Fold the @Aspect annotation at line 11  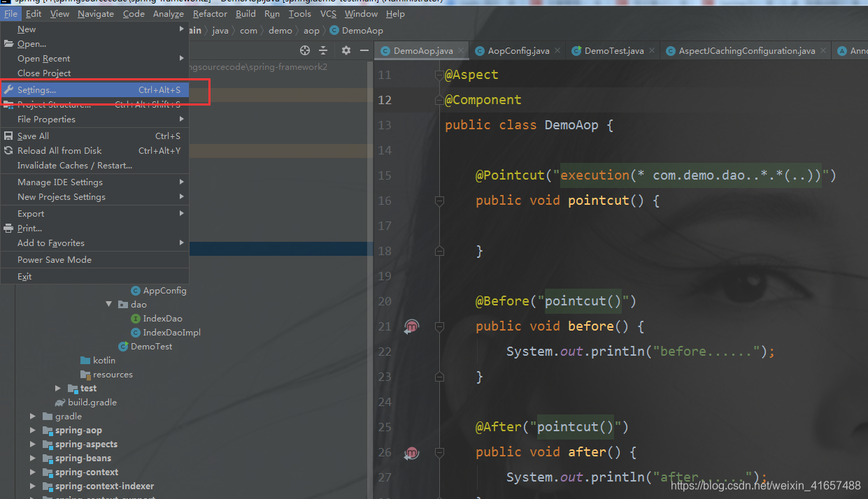pyautogui.click(x=439, y=75)
